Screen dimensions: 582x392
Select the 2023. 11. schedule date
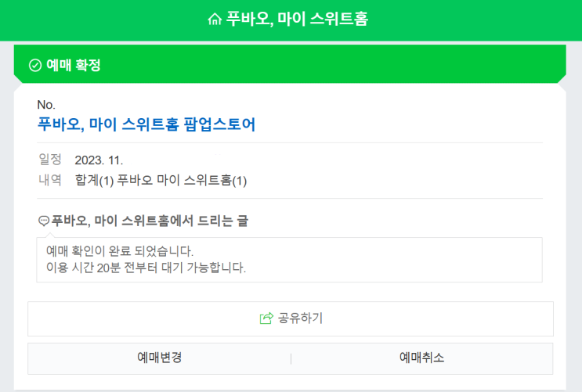tap(99, 160)
